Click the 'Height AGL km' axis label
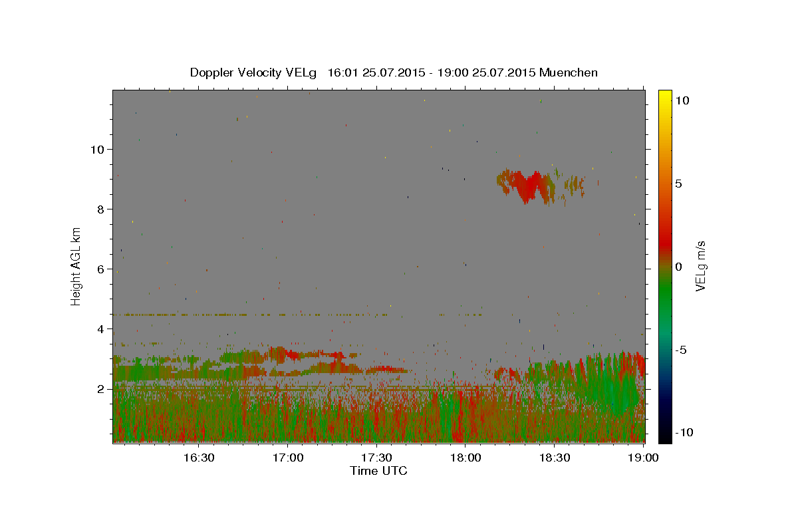The image size is (798, 532). (x=76, y=266)
